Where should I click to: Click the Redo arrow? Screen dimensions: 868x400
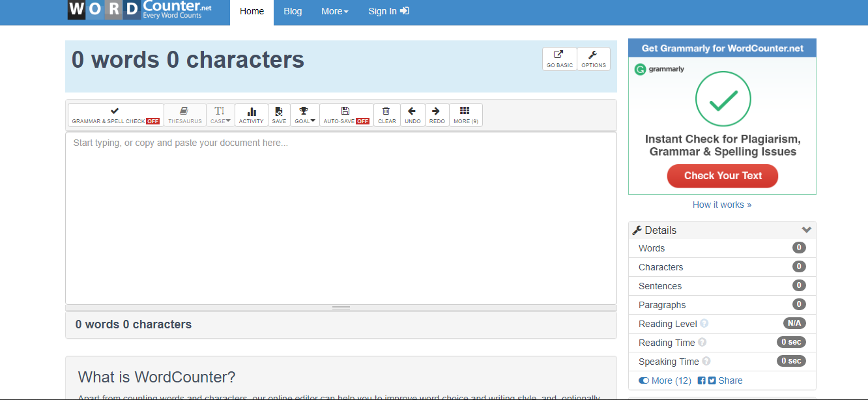437,115
